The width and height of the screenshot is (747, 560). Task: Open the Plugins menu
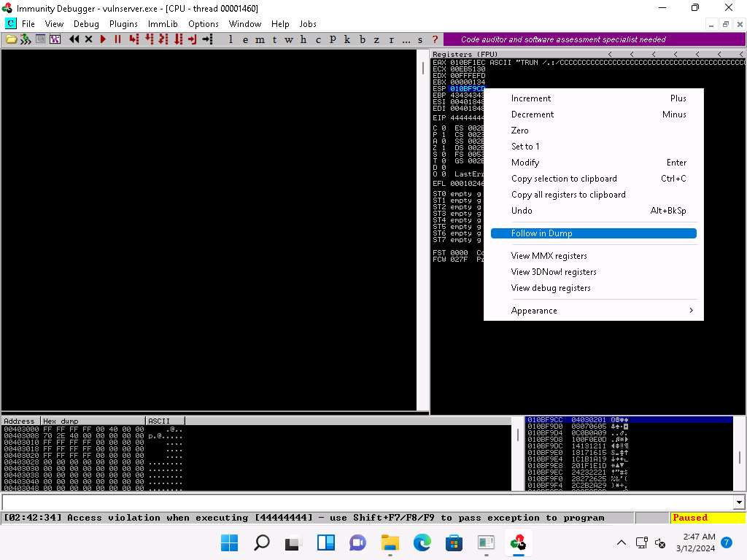click(x=123, y=24)
